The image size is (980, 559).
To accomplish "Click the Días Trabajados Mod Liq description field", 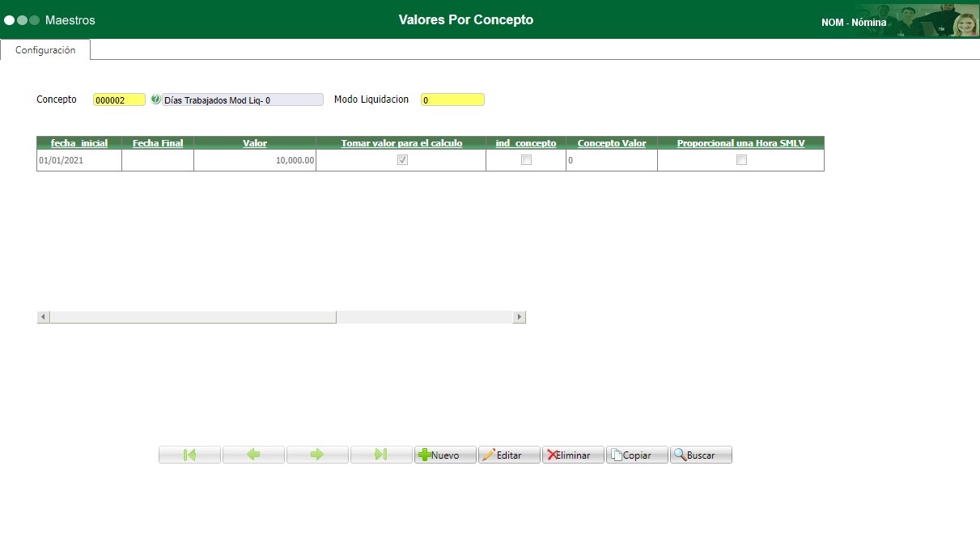I will (x=243, y=100).
